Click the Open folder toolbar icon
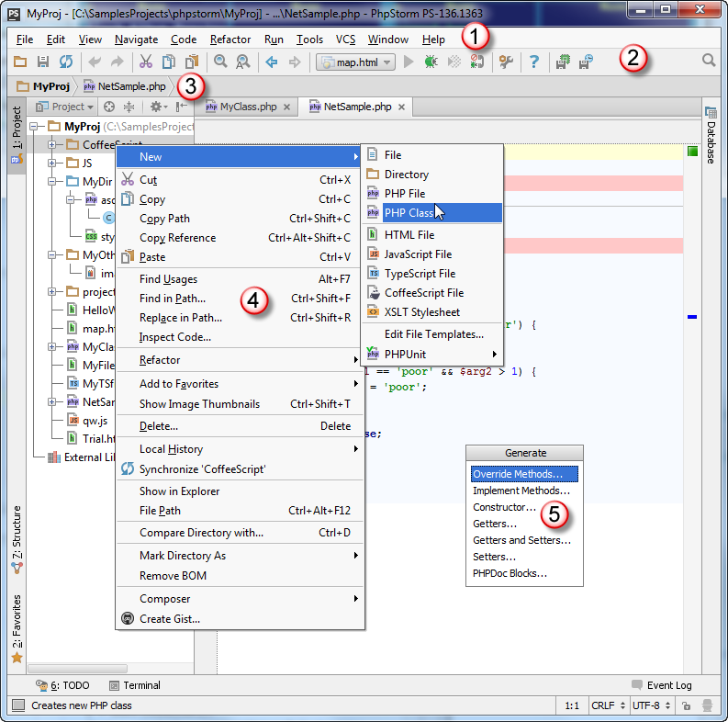 click(20, 62)
